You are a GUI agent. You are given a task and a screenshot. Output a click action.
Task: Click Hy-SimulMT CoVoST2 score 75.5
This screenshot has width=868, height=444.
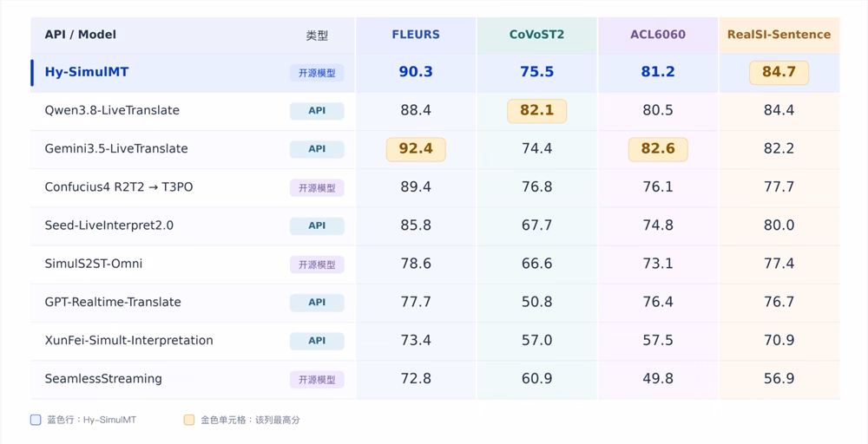pyautogui.click(x=536, y=72)
